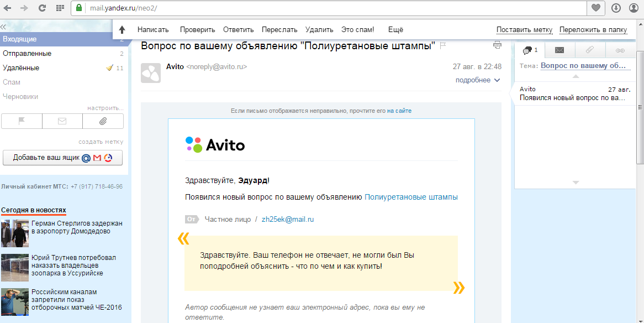
Task: Click the up arrow in mail toolbar
Action: 122,30
